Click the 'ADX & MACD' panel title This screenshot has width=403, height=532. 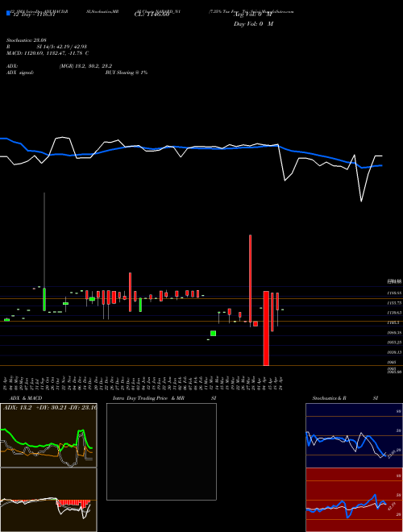point(26,398)
